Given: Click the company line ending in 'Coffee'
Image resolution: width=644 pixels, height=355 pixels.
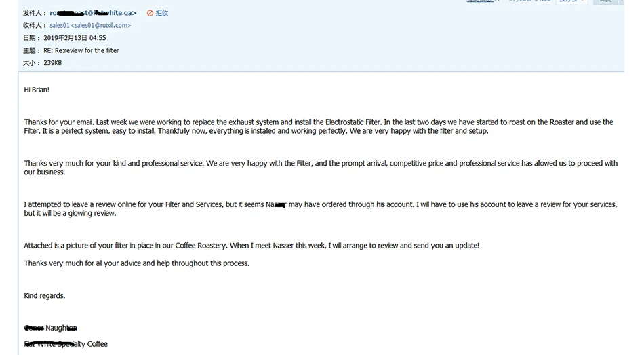Looking at the screenshot, I should coord(66,344).
